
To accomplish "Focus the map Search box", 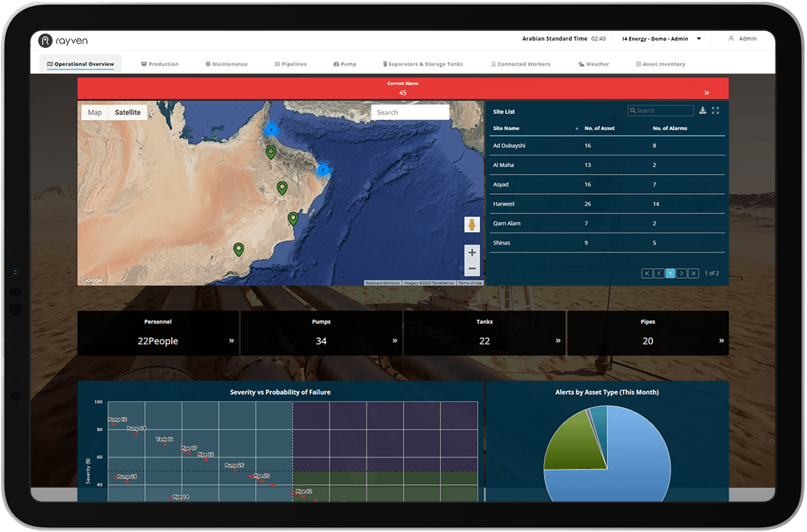I will [410, 112].
